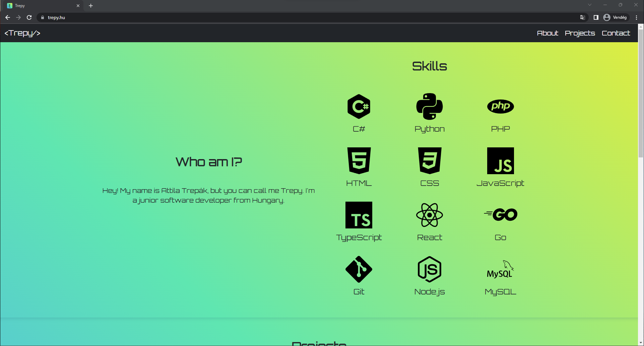Click the PHP oval logo icon
The width and height of the screenshot is (644, 346).
tap(500, 107)
